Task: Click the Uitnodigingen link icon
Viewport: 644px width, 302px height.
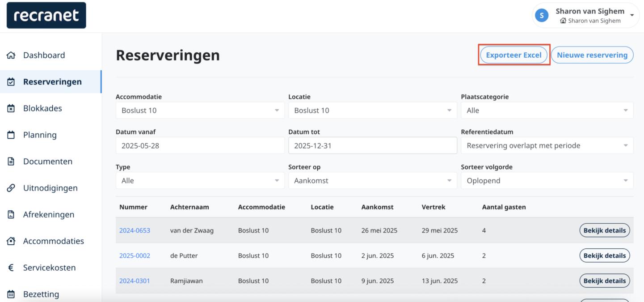Action: click(x=11, y=188)
